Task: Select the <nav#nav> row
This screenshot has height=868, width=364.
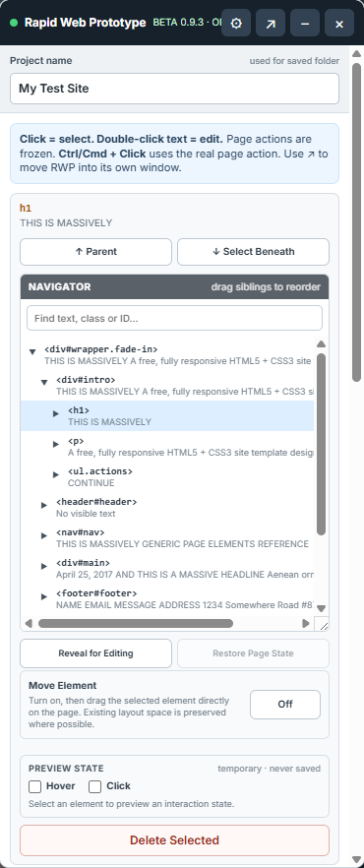Action: click(x=167, y=537)
